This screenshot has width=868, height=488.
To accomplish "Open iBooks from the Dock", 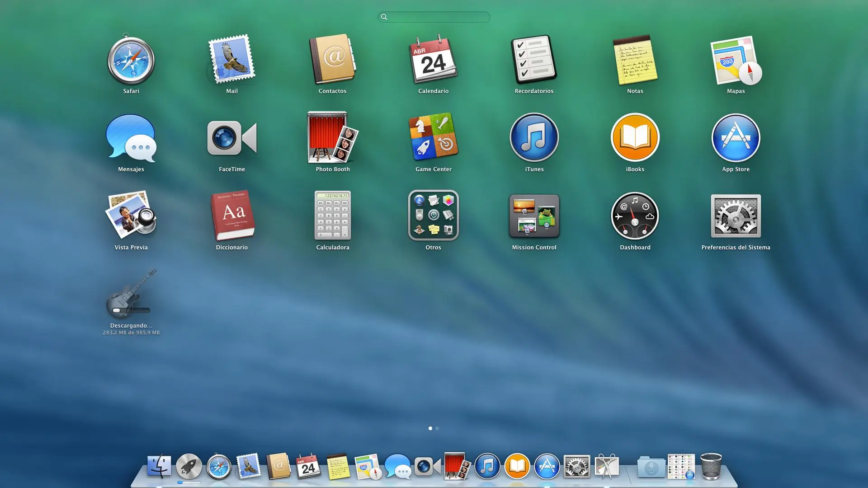I will [x=517, y=466].
